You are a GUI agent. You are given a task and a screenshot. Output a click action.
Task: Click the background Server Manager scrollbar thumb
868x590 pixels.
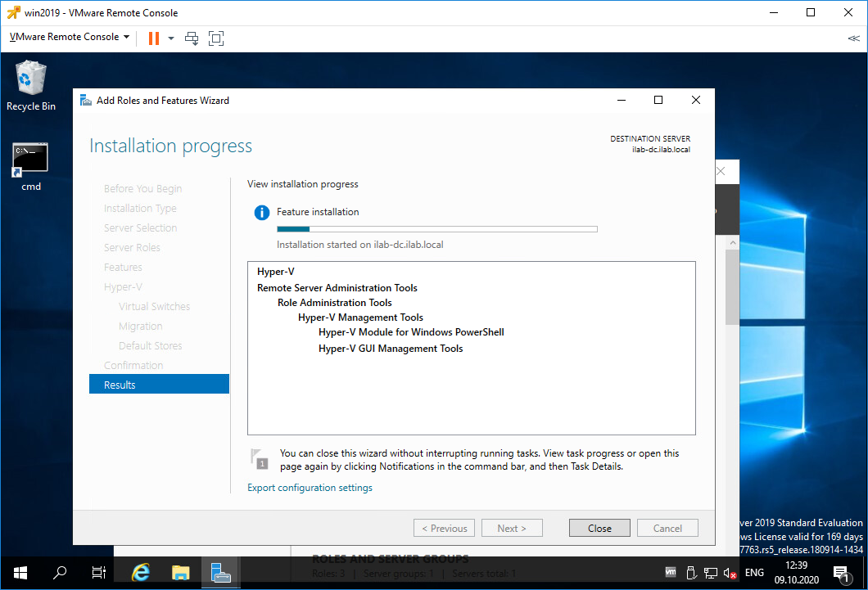click(732, 287)
